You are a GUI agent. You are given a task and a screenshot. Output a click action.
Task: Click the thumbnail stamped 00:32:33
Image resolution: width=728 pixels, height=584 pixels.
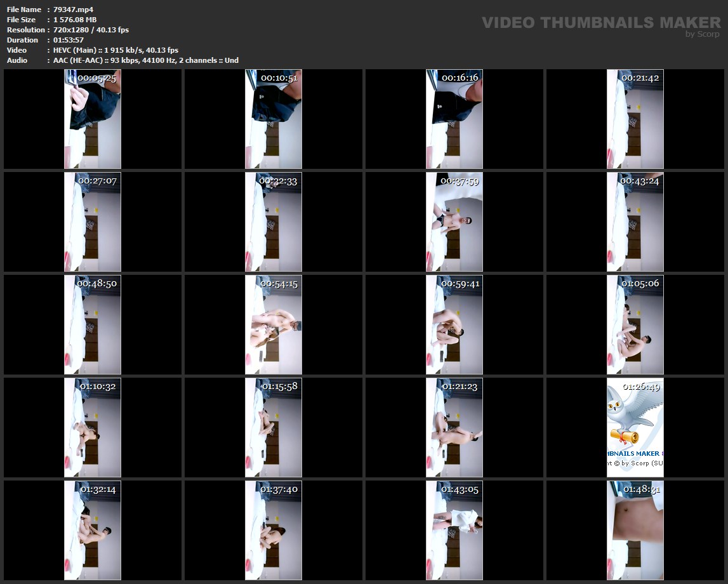pos(274,222)
